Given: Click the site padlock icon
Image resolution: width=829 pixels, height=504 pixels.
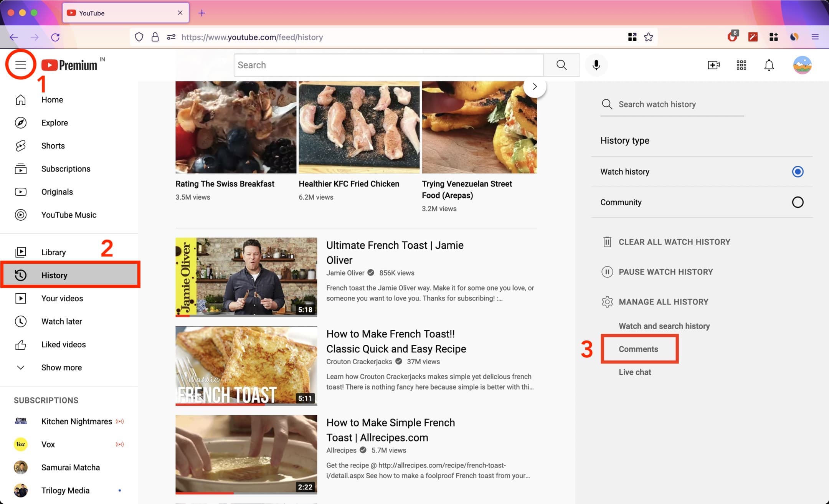Looking at the screenshot, I should (x=155, y=37).
